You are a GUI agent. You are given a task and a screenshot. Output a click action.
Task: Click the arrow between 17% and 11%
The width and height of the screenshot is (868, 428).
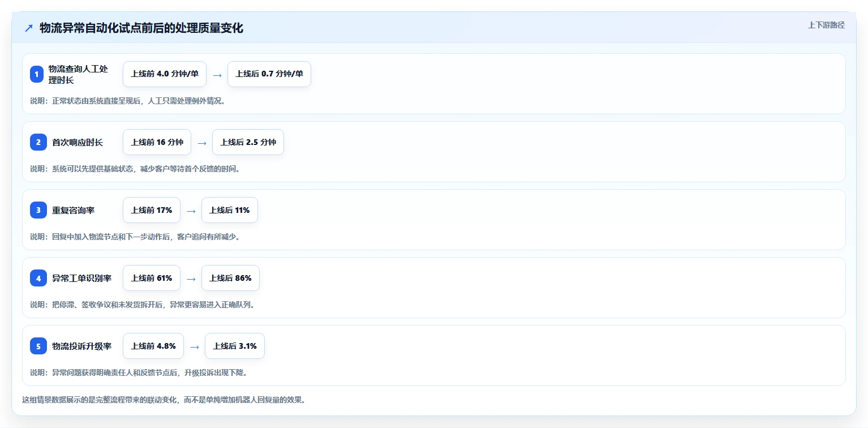pyautogui.click(x=191, y=211)
